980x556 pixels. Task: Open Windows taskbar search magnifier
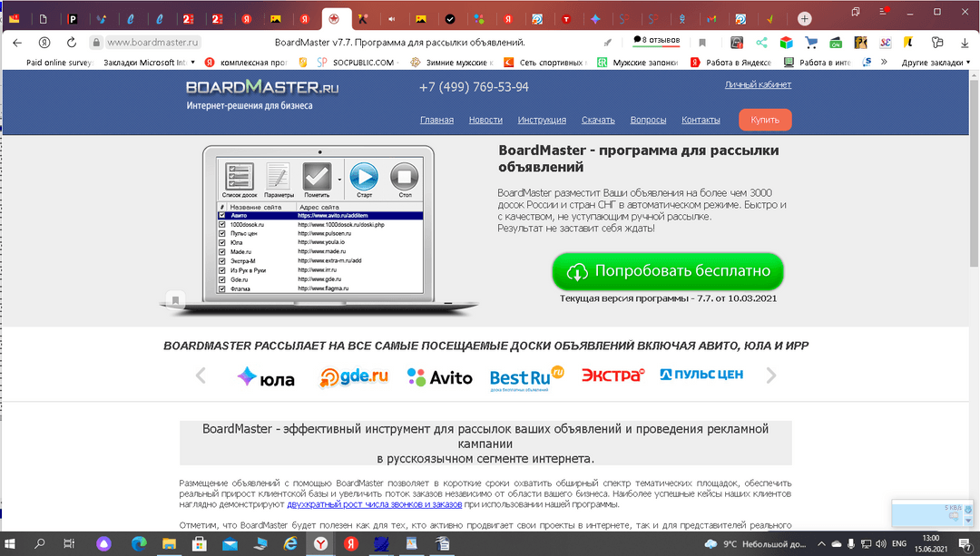tap(40, 543)
